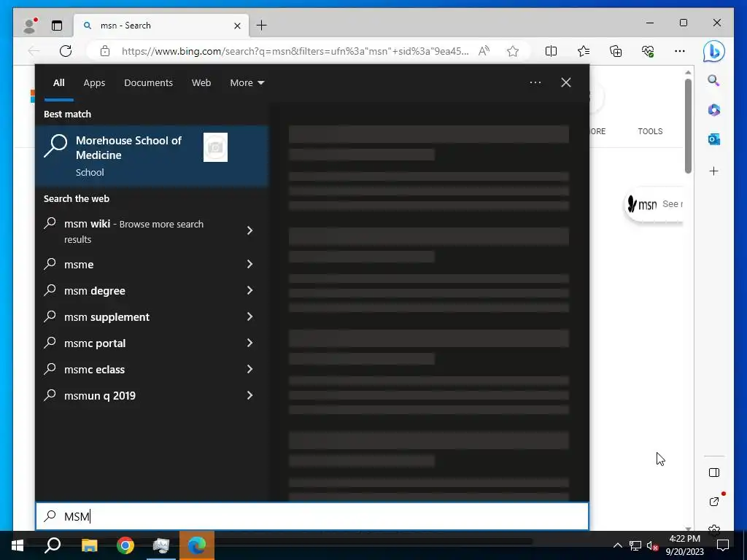This screenshot has height=560, width=747.
Task: Click the Edge address bar URL
Action: point(295,51)
